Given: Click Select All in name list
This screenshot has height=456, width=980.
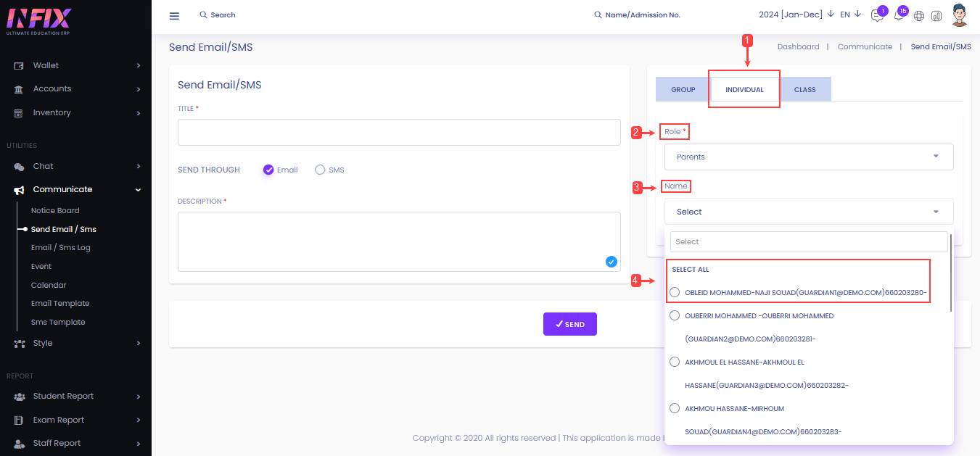Looking at the screenshot, I should (x=690, y=270).
